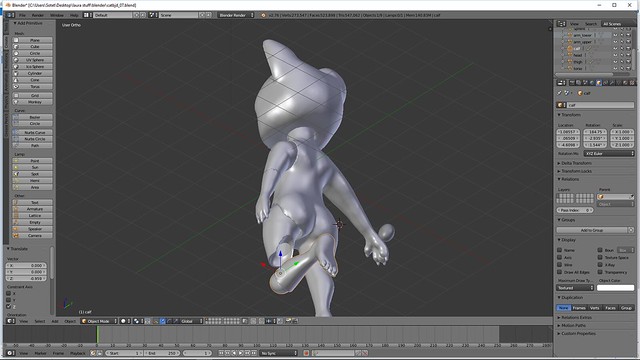Click the Text object icon
Viewport: 640px width, 360px height.
16,202
